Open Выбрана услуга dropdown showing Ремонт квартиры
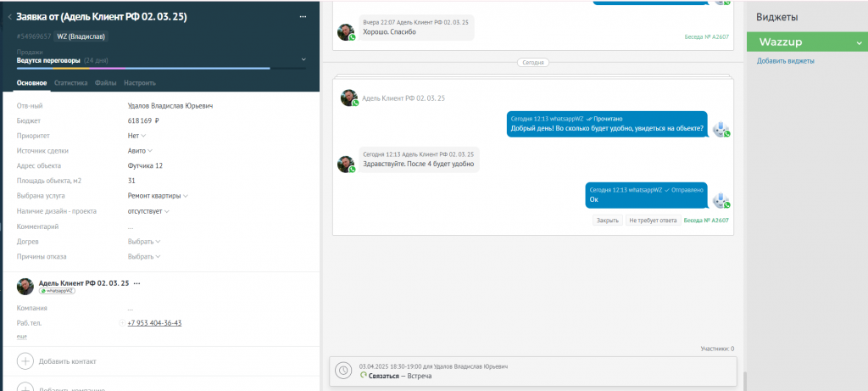The width and height of the screenshot is (868, 391). click(158, 196)
